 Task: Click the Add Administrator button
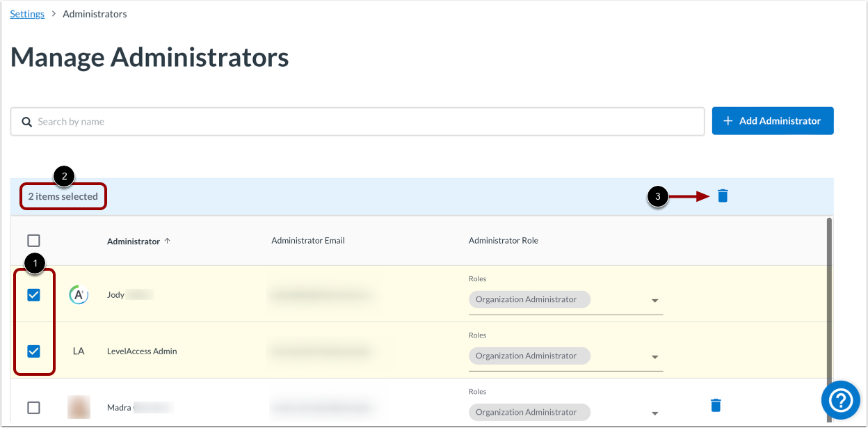(x=773, y=120)
